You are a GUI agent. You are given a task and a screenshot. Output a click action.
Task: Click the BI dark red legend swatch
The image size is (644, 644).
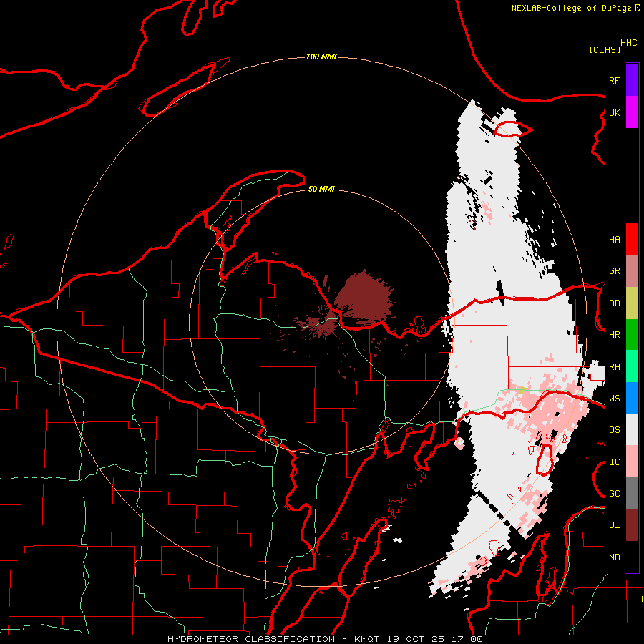point(632,525)
